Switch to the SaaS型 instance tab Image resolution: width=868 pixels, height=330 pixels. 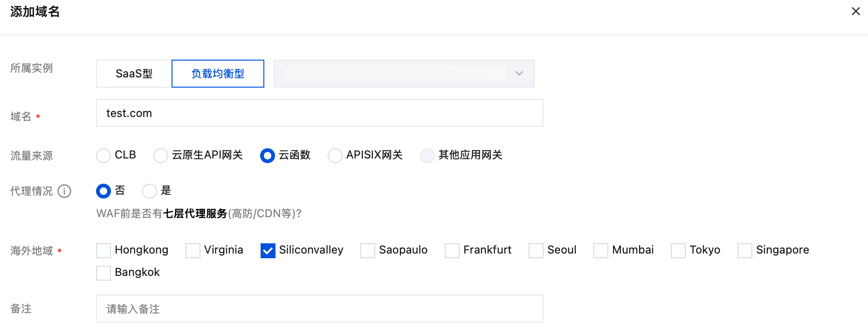click(x=134, y=74)
